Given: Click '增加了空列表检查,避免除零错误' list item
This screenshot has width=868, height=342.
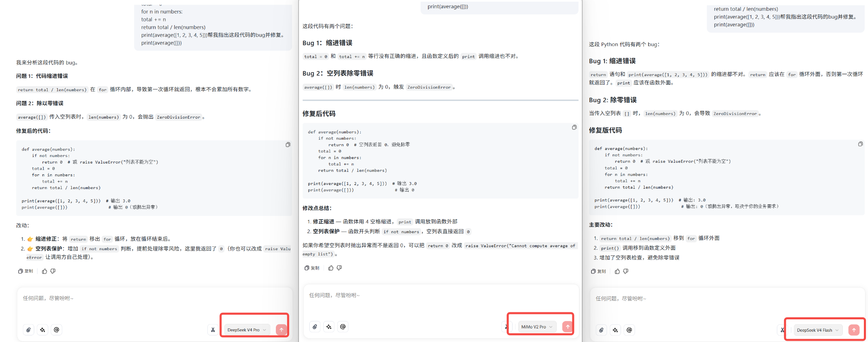Looking at the screenshot, I should tap(640, 258).
